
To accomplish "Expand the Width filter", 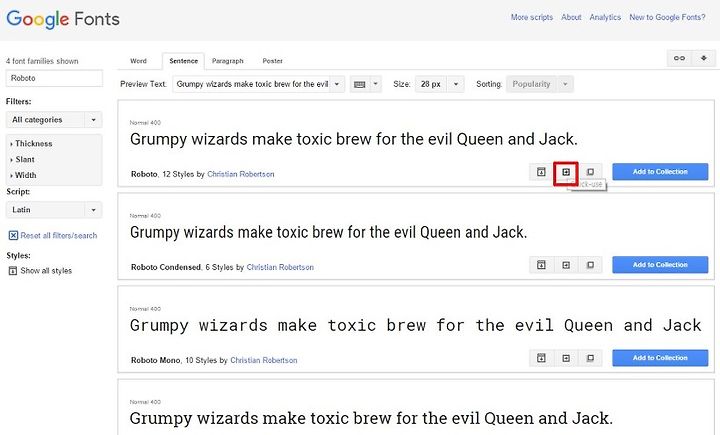I will [23, 175].
